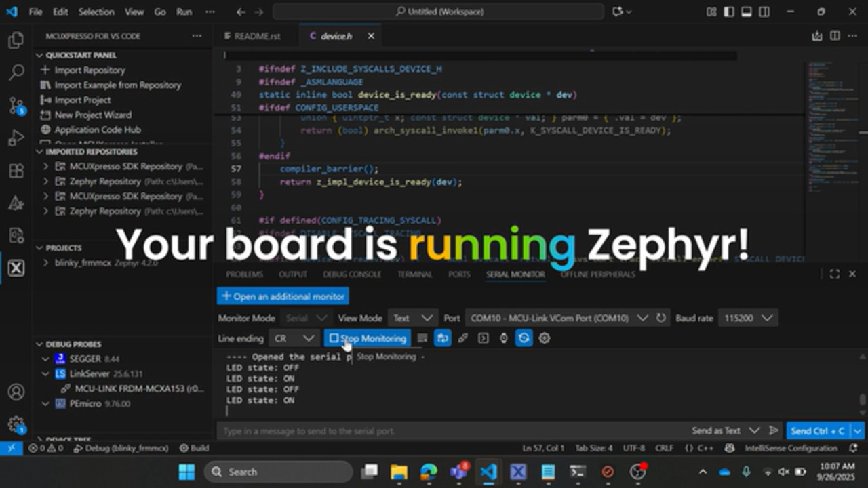
Task: Click Open an additional monitor button
Action: click(x=283, y=296)
